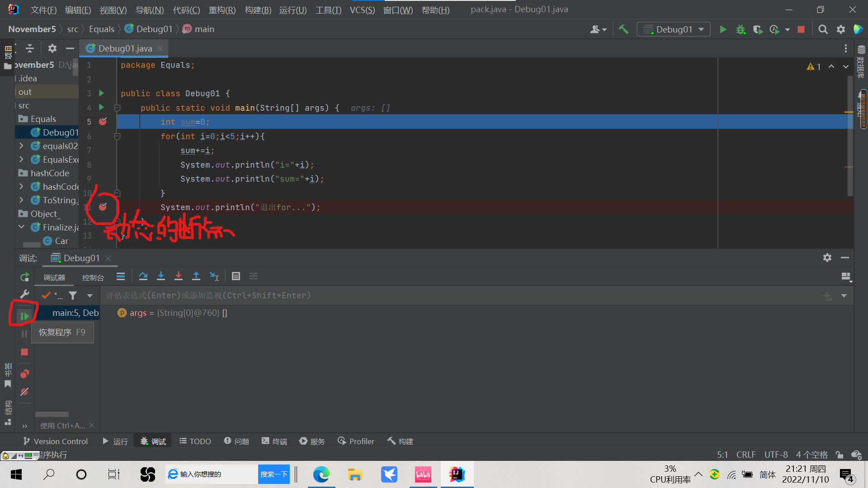The image size is (868, 488).
Task: Open Version Control tool window
Action: pyautogui.click(x=56, y=441)
